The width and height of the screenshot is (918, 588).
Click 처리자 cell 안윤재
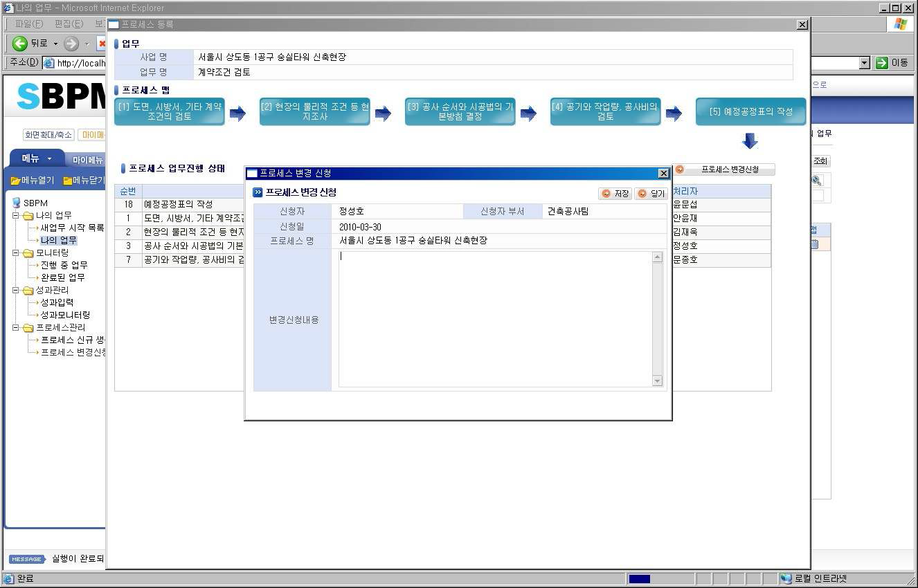pyautogui.click(x=721, y=219)
